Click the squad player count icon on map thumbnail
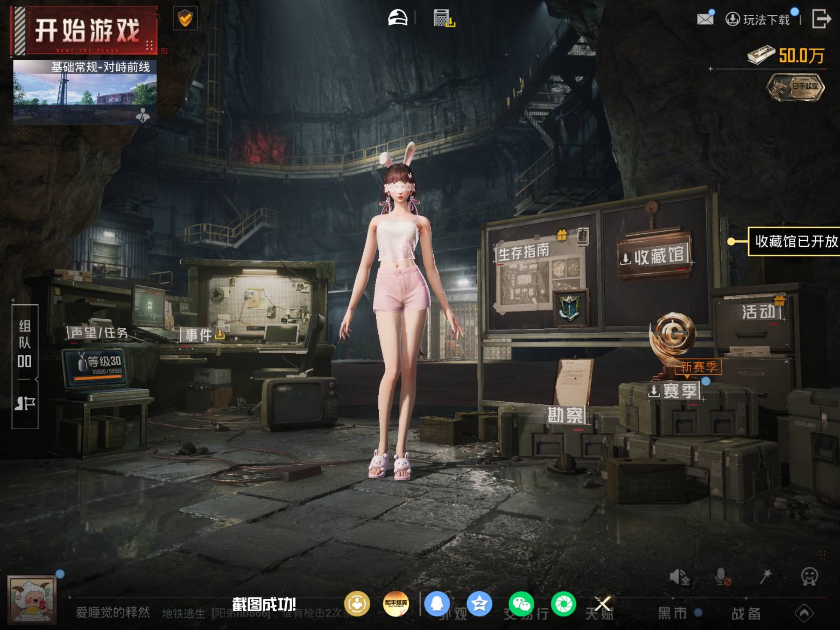The width and height of the screenshot is (840, 630). (x=143, y=115)
